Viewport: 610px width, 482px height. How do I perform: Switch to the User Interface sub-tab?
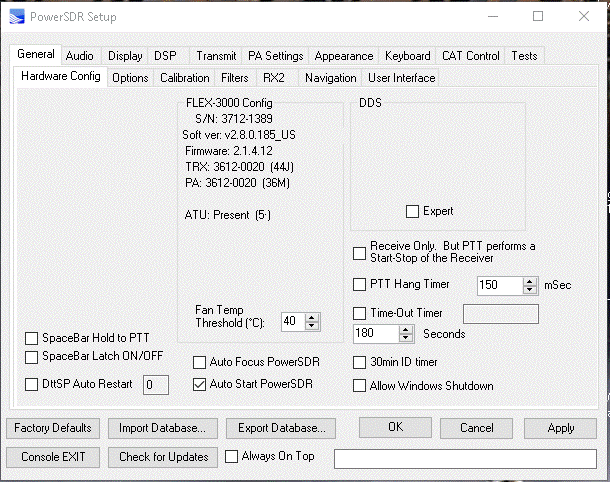(401, 78)
